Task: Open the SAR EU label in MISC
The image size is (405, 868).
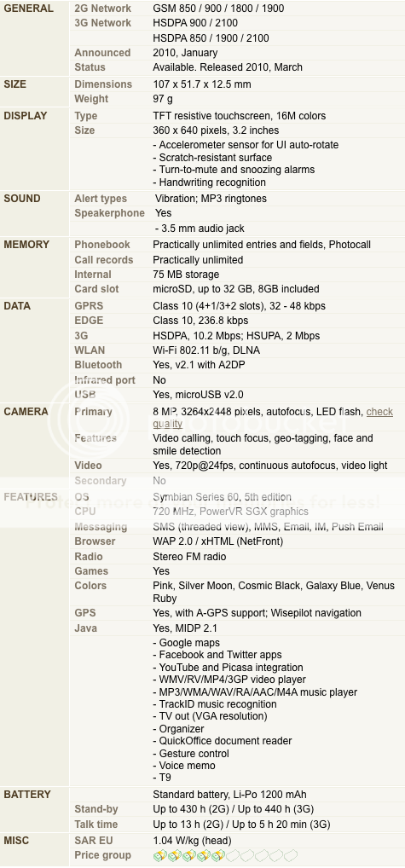Action: pos(94,841)
